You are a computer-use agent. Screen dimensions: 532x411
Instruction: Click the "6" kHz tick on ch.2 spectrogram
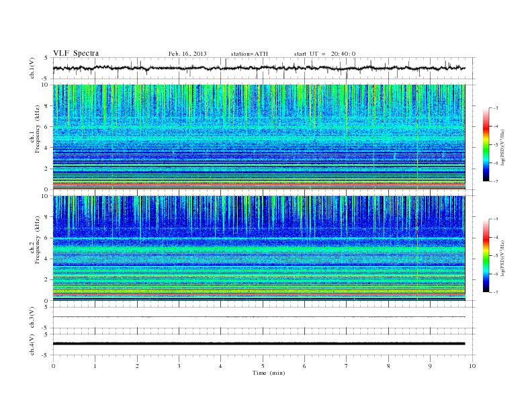46,238
